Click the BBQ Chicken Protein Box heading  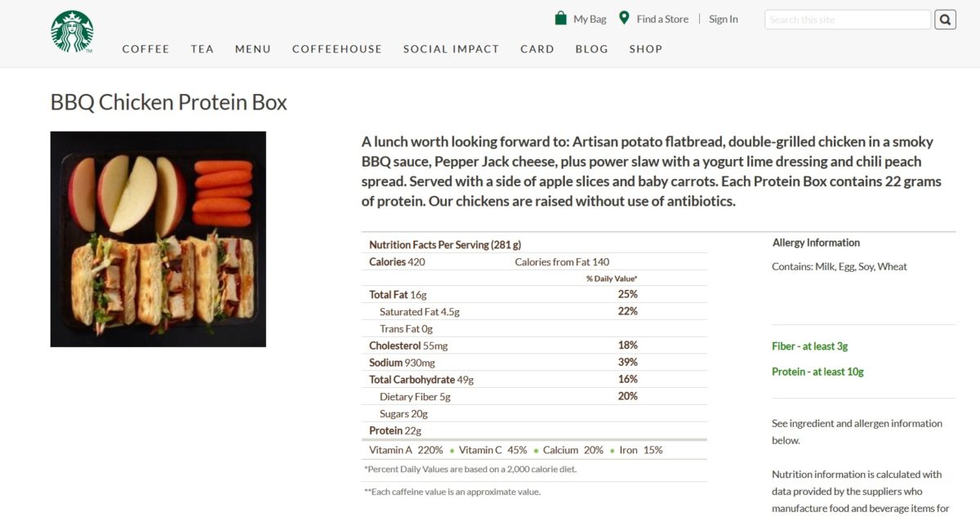[169, 102]
